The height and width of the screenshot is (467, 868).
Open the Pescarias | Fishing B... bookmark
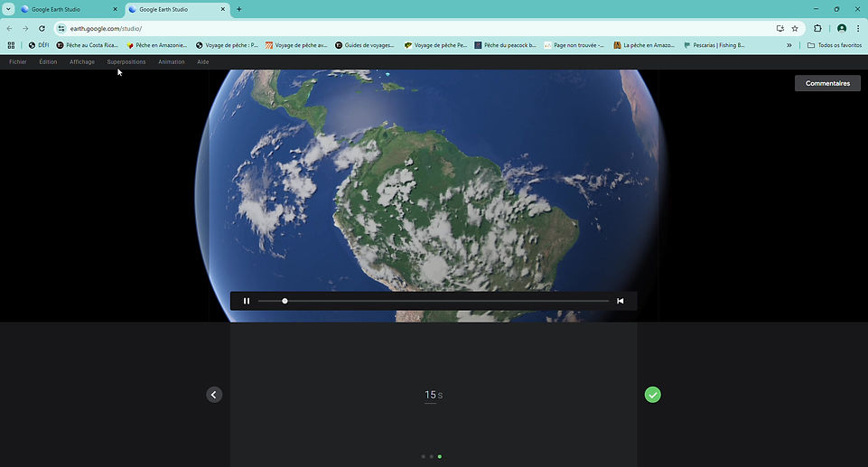click(x=714, y=45)
